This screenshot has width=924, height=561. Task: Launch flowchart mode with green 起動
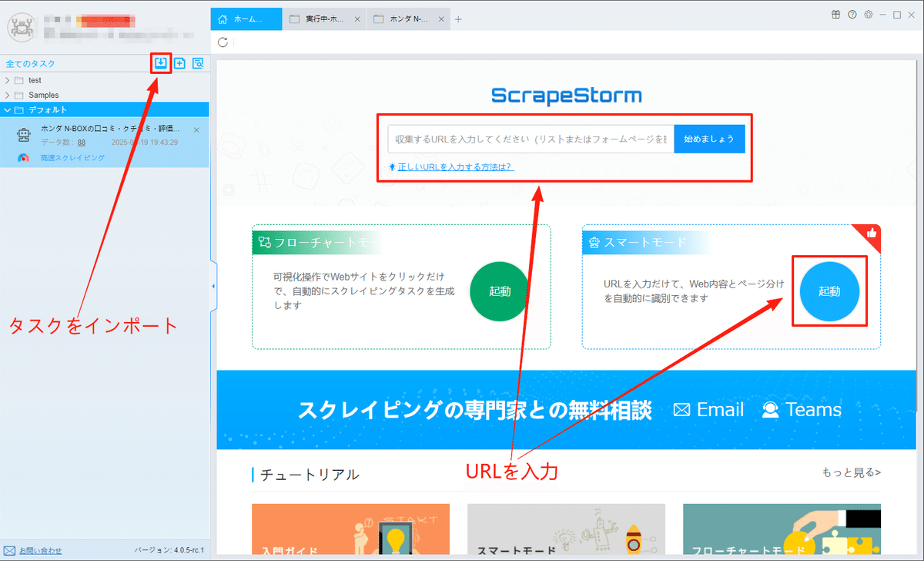(500, 291)
